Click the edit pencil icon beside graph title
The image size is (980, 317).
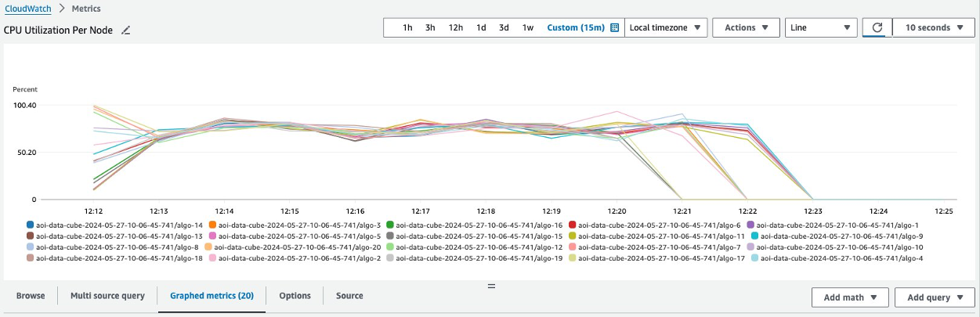pyautogui.click(x=125, y=31)
